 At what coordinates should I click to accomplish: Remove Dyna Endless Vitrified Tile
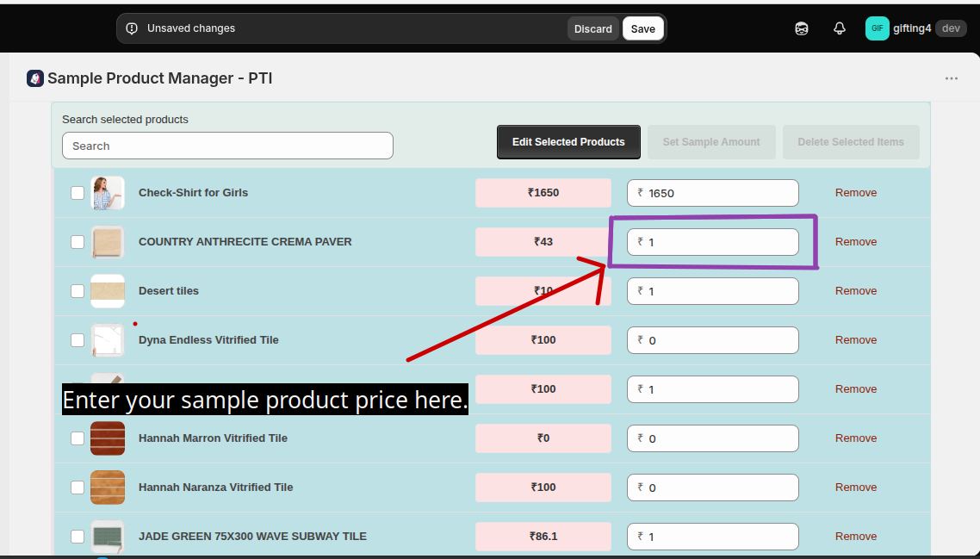(856, 340)
